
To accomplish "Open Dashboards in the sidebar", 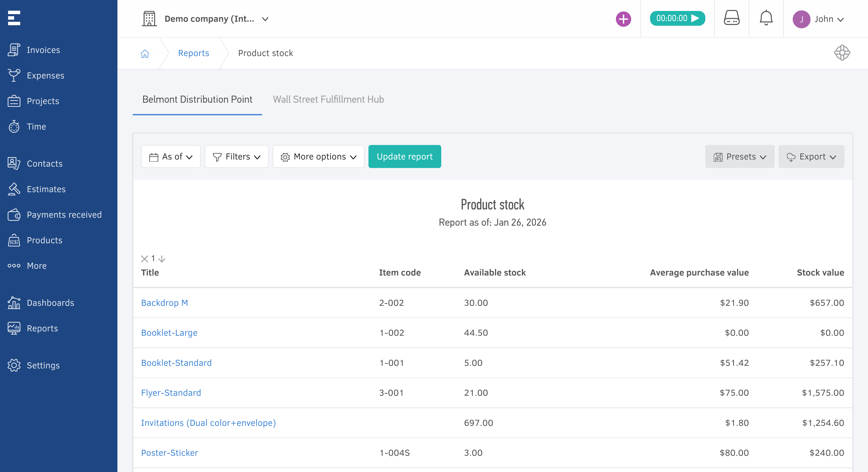I will point(50,303).
